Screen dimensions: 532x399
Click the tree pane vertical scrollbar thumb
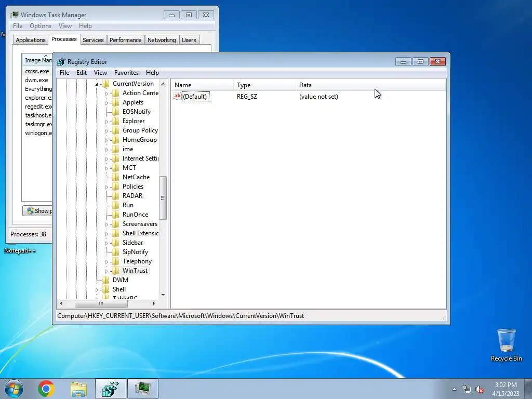coord(163,198)
